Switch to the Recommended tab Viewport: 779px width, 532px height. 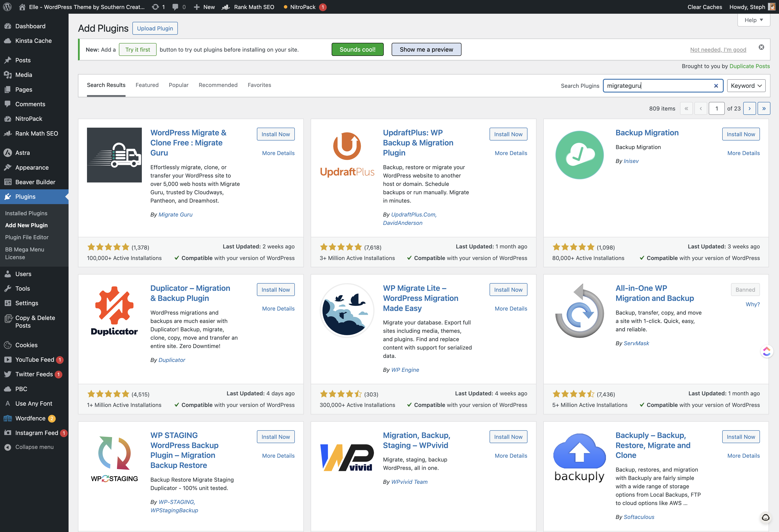tap(218, 85)
